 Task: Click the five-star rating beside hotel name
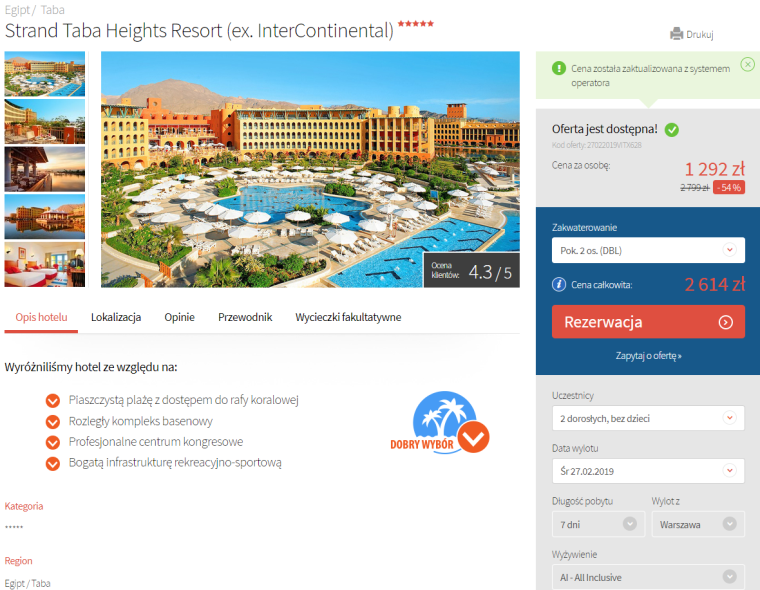[x=415, y=23]
